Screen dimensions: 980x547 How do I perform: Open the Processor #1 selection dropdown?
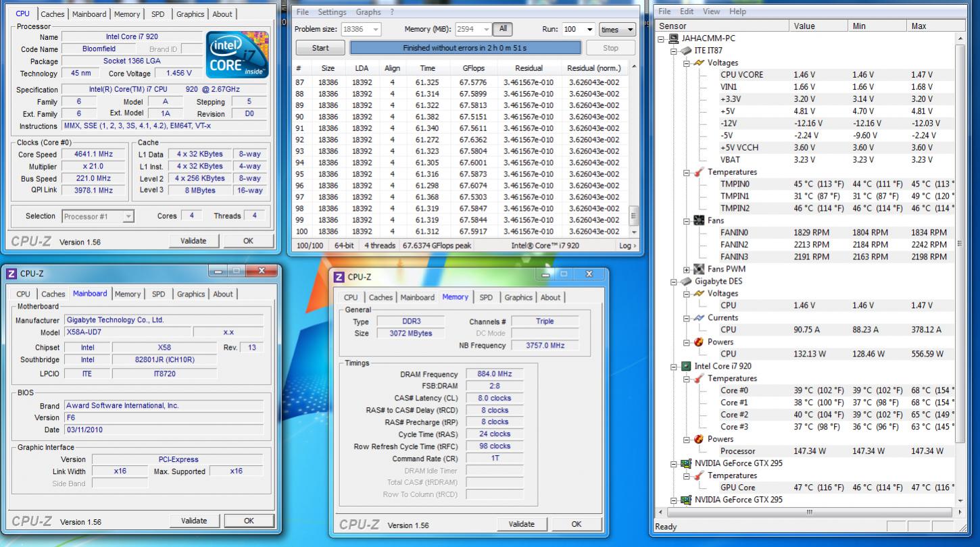pyautogui.click(x=98, y=217)
